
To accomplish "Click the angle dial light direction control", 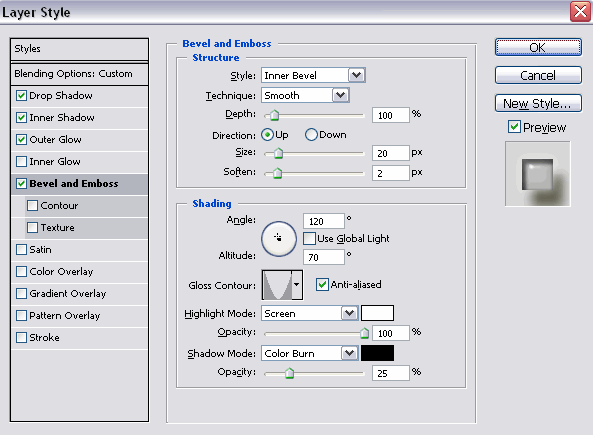I will point(279,239).
